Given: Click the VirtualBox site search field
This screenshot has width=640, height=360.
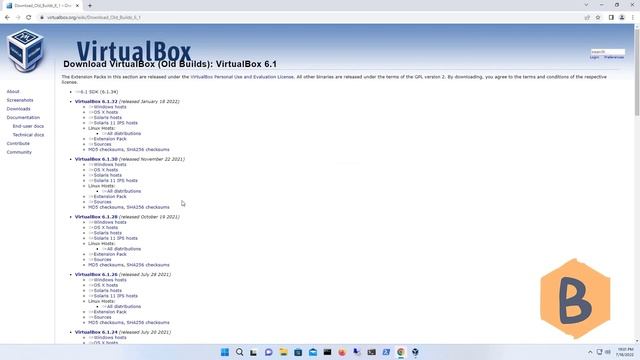Looking at the screenshot, I should (608, 52).
